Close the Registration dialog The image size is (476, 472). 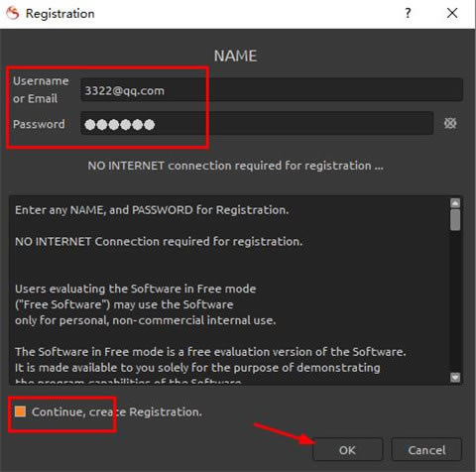(x=452, y=13)
